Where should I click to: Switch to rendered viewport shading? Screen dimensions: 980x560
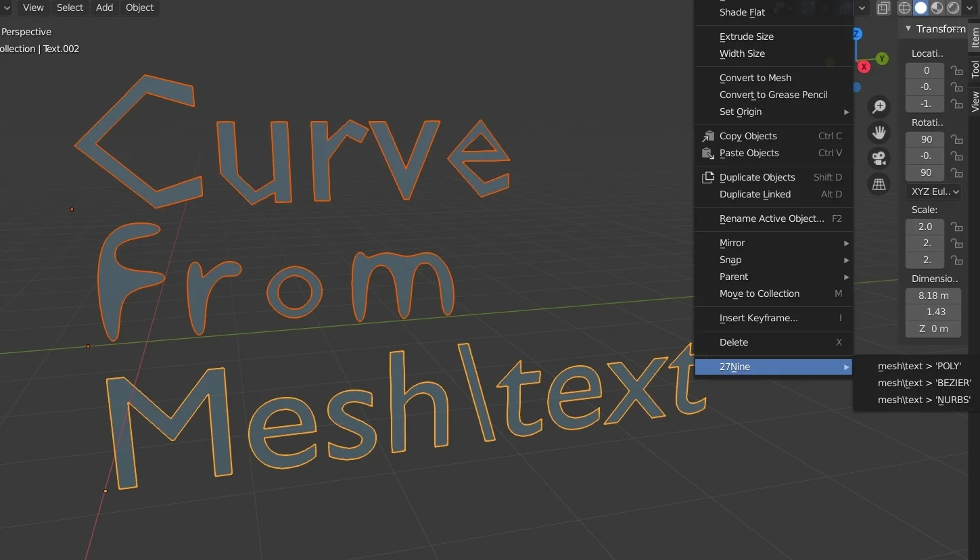click(953, 8)
